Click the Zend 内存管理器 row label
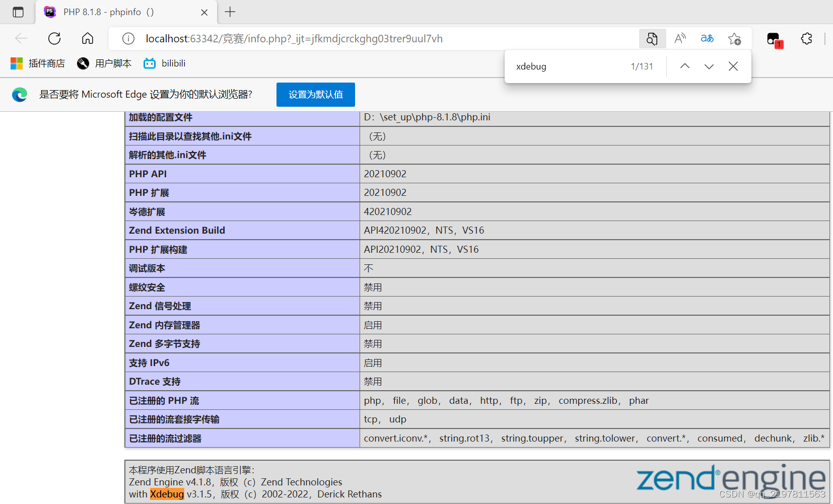 tap(165, 325)
